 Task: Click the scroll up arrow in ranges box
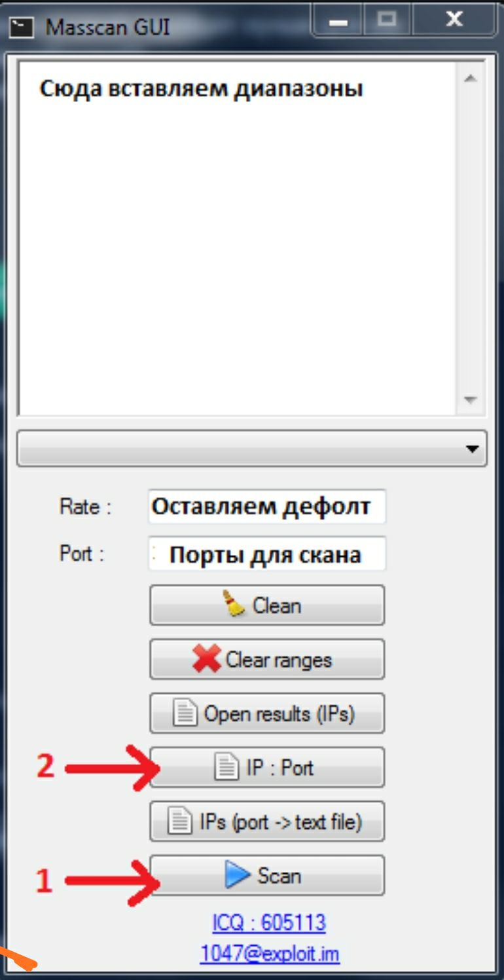[x=470, y=78]
